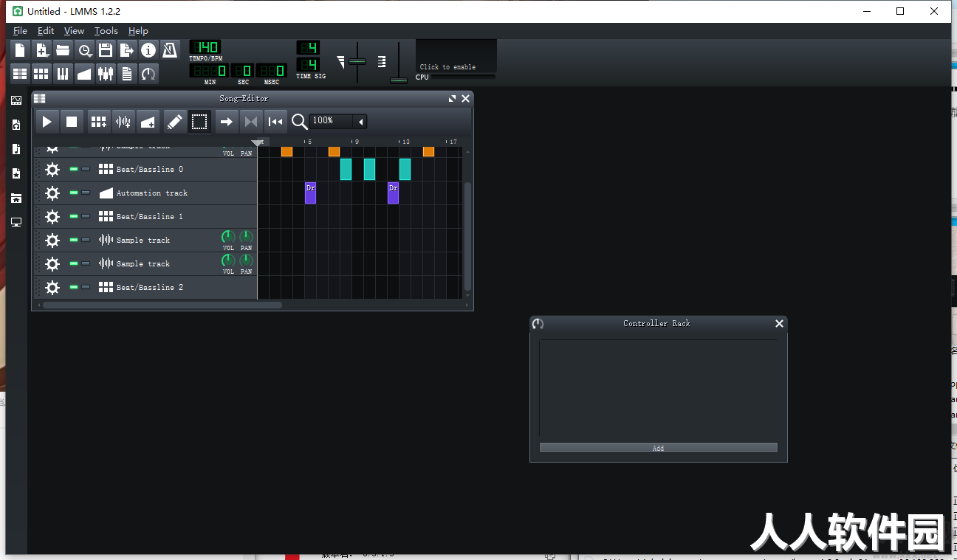Viewport: 957px width, 560px height.
Task: Open gear menu for Beat/Bassline 2
Action: click(x=52, y=287)
